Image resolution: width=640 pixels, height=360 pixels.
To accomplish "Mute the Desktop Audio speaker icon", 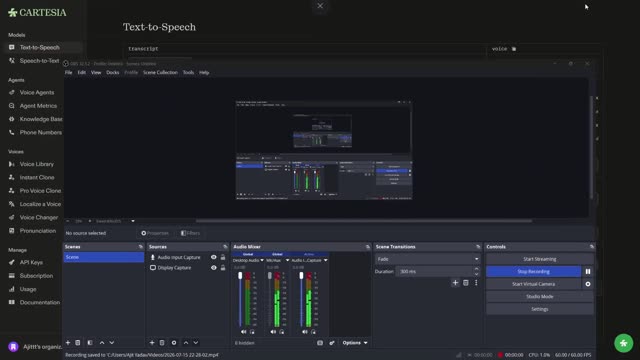I will [x=244, y=332].
